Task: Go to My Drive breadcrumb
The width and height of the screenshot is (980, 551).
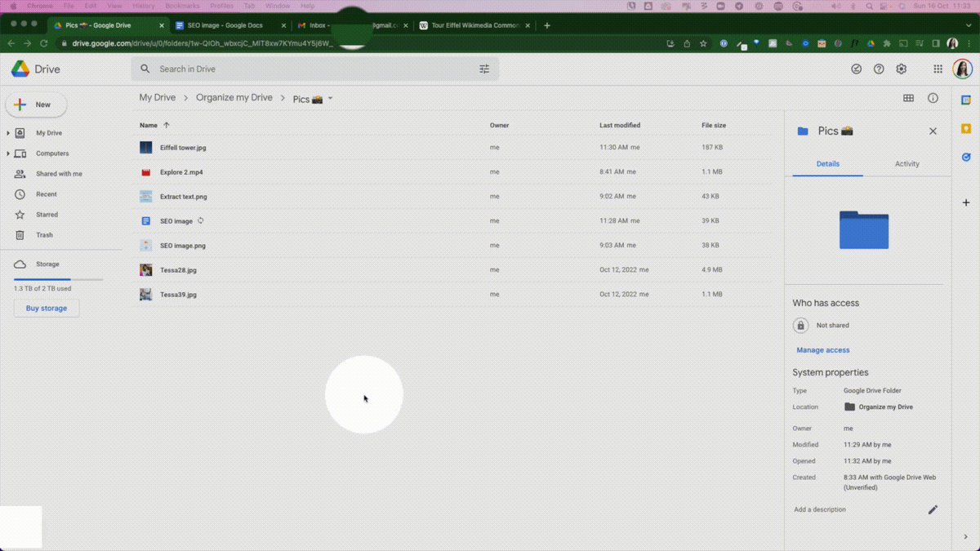Action: click(157, 98)
